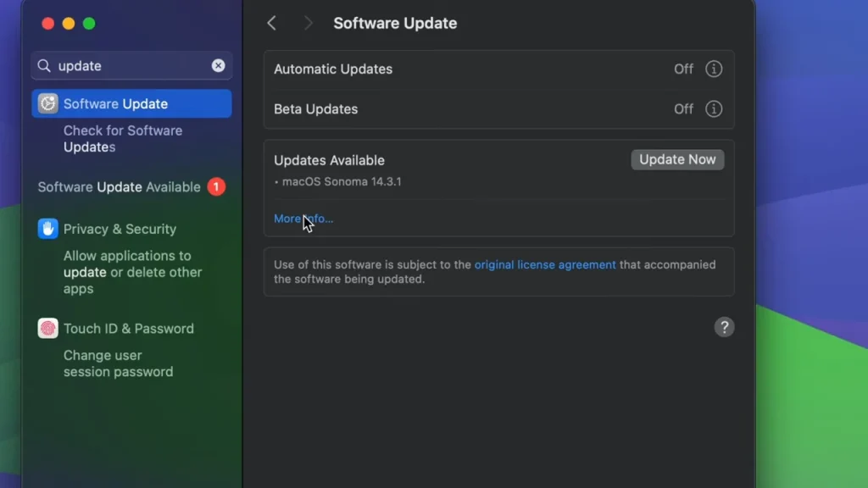The width and height of the screenshot is (868, 488).
Task: Expand More Info for macOS Sonoma update
Action: 303,218
